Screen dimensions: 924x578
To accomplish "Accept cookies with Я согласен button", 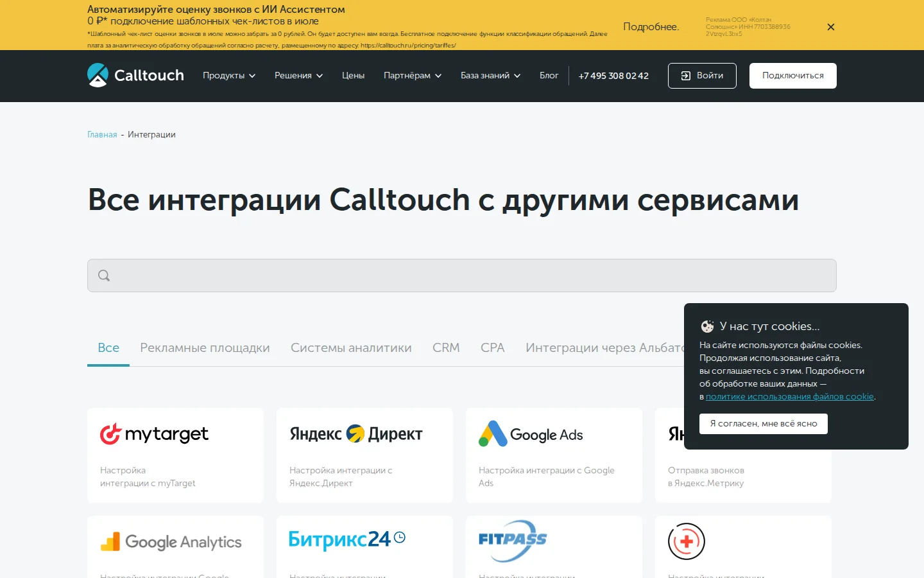I will [x=764, y=424].
